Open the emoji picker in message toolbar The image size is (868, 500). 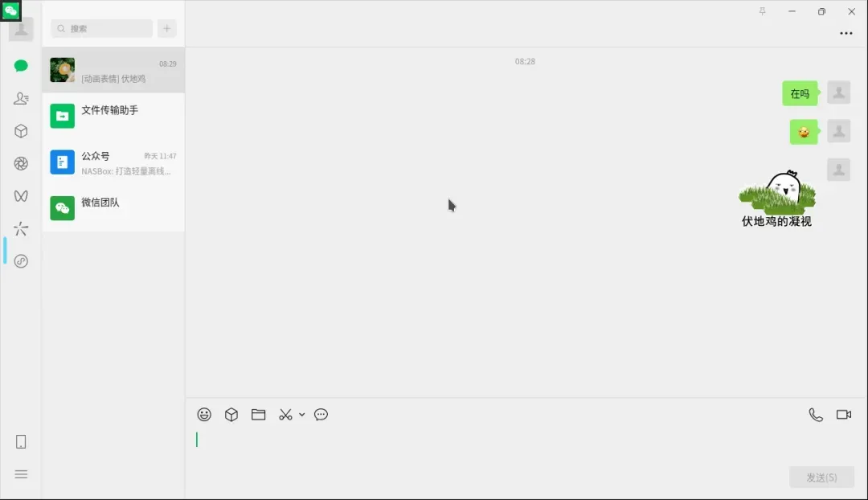pyautogui.click(x=204, y=415)
